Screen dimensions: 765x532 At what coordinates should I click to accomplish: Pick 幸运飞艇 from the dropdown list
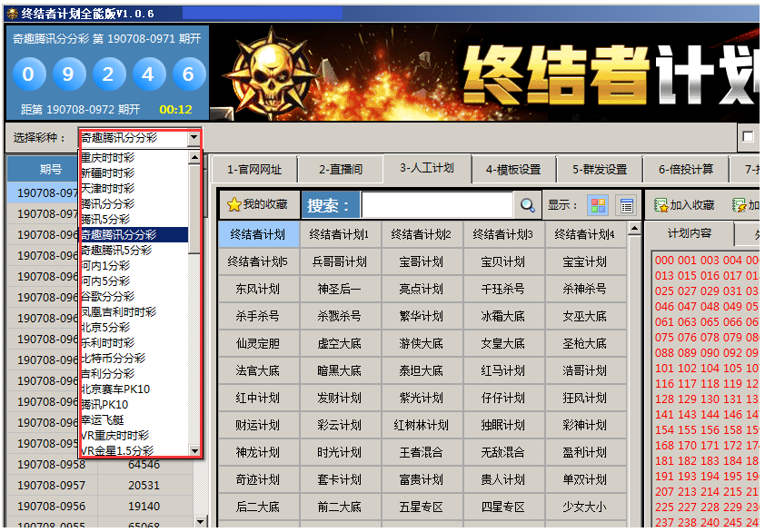click(105, 420)
